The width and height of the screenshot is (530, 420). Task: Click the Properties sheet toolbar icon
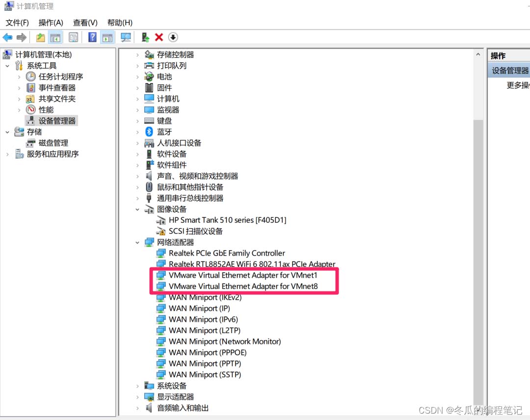coord(73,37)
